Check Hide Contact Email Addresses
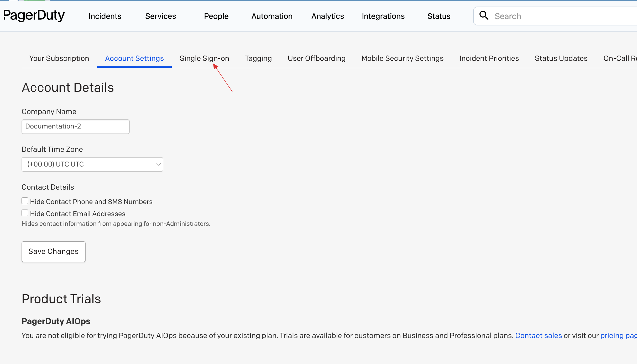The height and width of the screenshot is (364, 637). point(25,213)
